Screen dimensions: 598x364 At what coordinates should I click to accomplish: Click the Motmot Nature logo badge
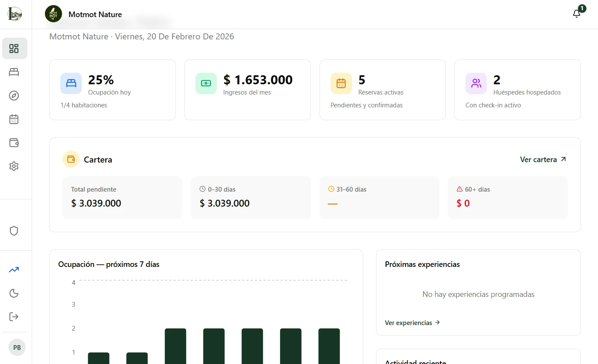[53, 14]
